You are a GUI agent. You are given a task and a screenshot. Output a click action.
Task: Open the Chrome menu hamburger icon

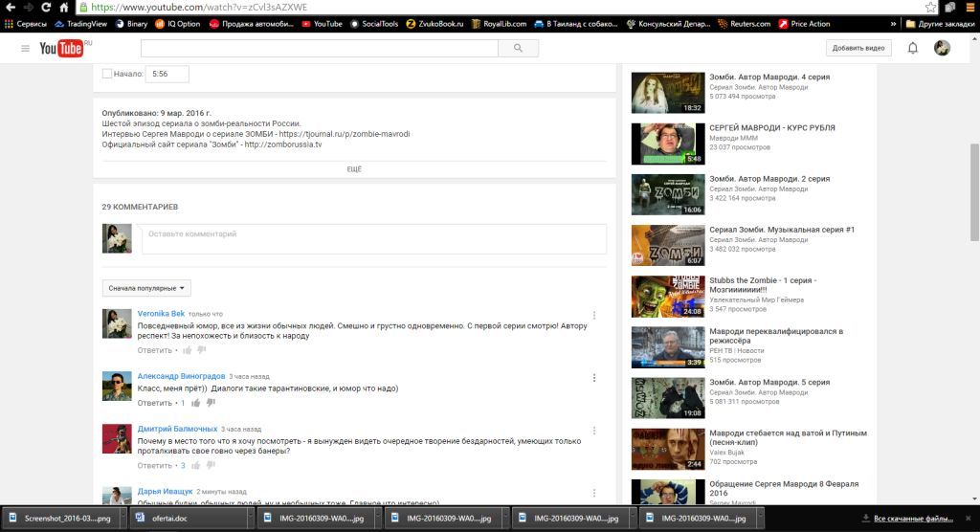(x=969, y=8)
